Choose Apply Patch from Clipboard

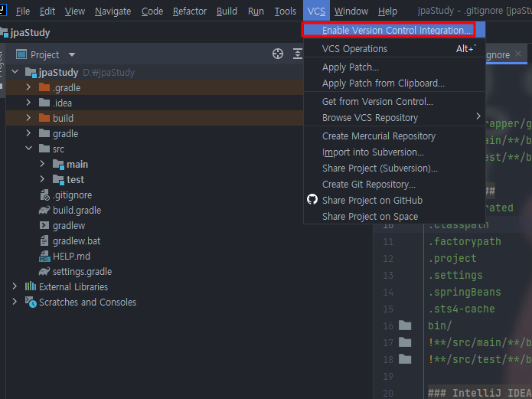[x=394, y=83]
